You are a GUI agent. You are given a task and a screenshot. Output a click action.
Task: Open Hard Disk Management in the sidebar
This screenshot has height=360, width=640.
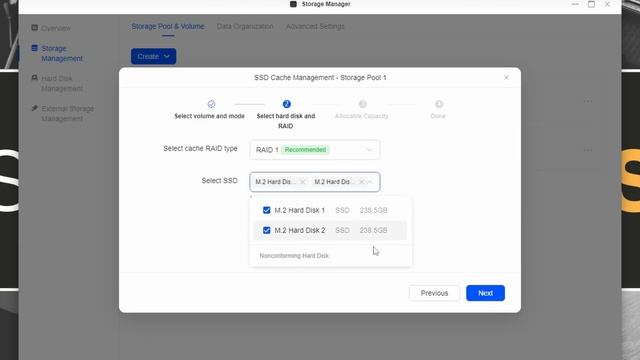62,83
